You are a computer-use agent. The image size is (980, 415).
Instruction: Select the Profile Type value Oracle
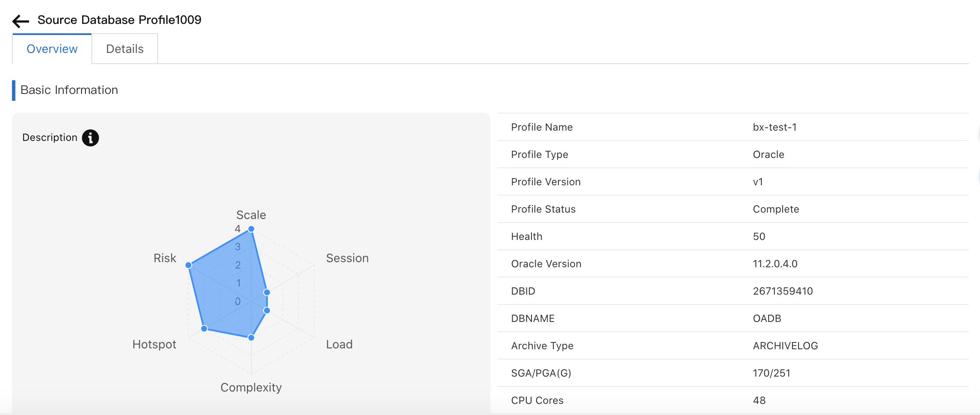769,155
